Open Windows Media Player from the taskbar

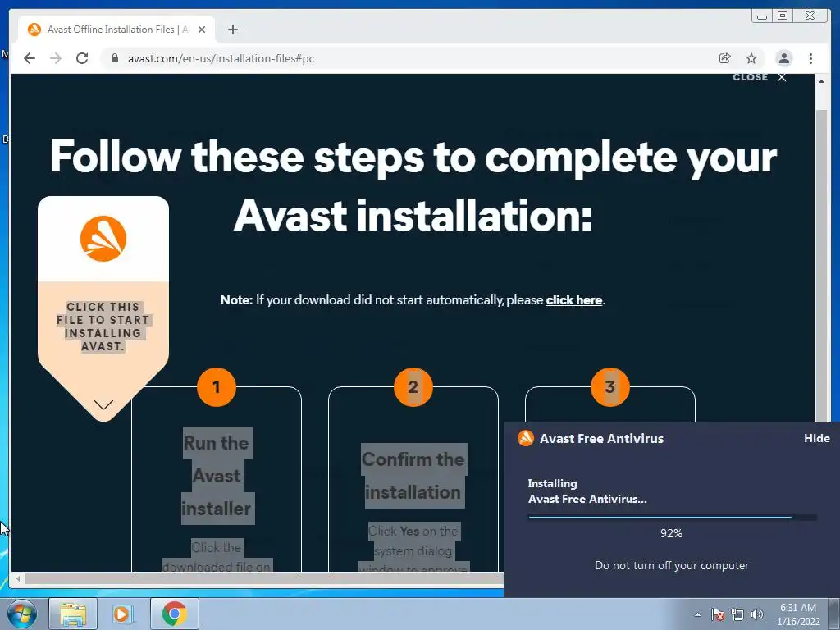pyautogui.click(x=123, y=614)
